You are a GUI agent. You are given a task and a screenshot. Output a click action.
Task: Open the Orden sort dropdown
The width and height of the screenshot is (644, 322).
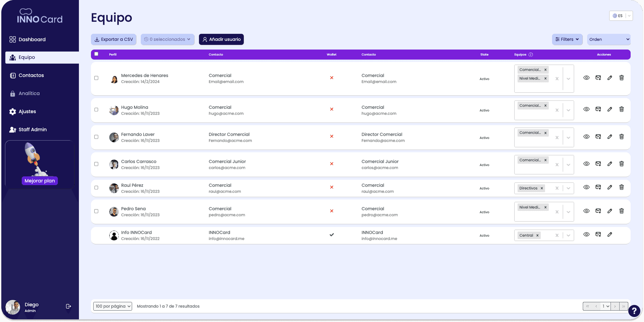[609, 39]
